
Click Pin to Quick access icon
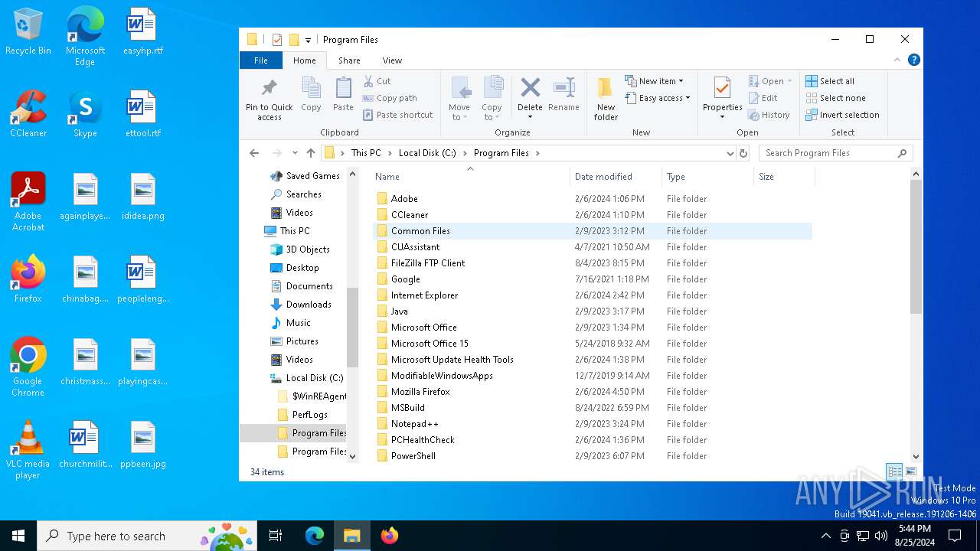269,87
